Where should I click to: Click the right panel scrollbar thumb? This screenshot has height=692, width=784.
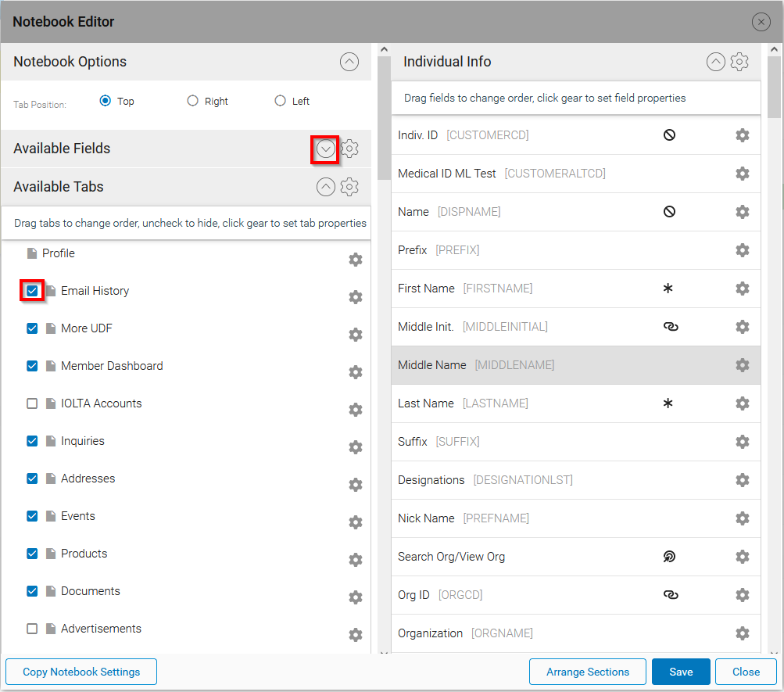774,86
